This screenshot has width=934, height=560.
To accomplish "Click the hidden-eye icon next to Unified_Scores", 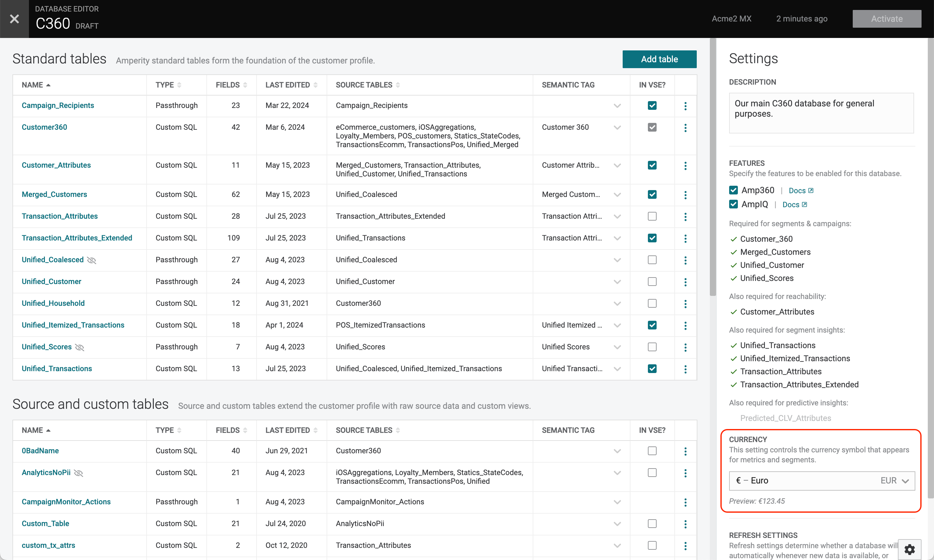I will pyautogui.click(x=79, y=347).
